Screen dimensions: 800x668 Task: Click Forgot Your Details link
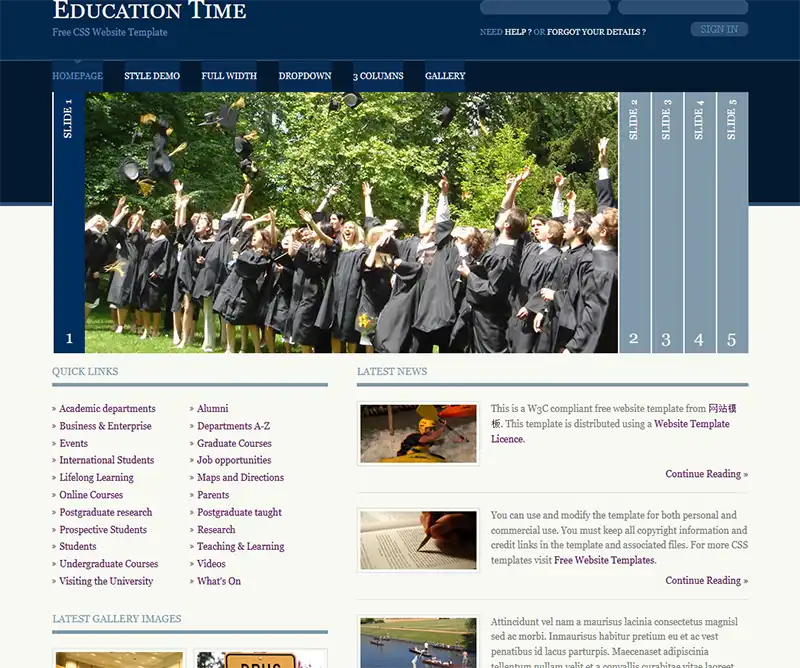[x=596, y=32]
